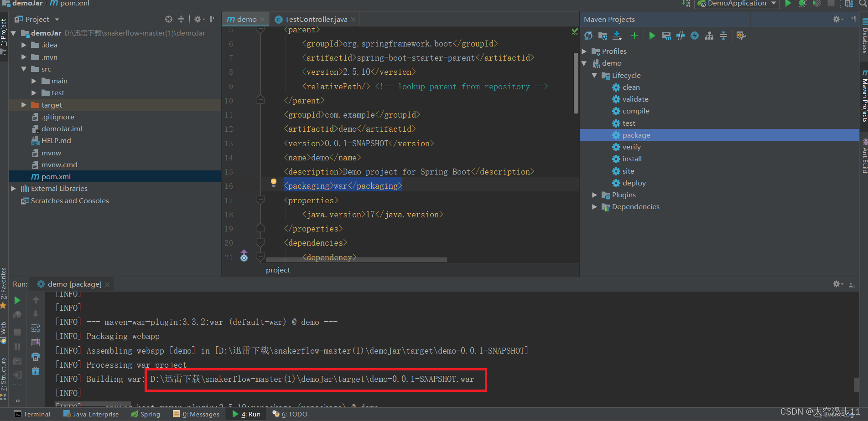Expand External Libraries node
The width and height of the screenshot is (868, 421).
(13, 188)
